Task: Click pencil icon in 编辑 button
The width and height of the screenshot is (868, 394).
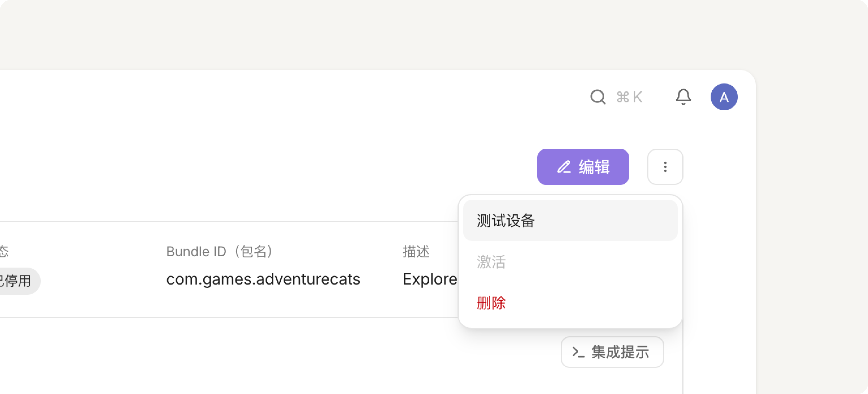Action: tap(564, 167)
